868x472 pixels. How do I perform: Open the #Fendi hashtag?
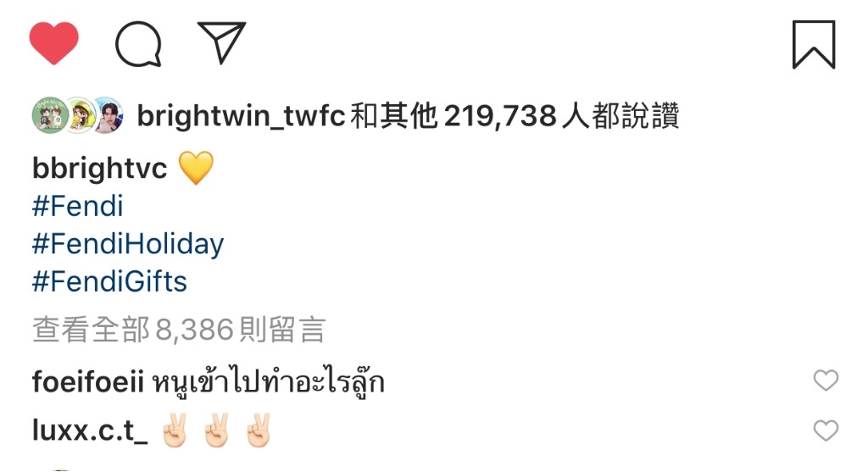pos(77,207)
